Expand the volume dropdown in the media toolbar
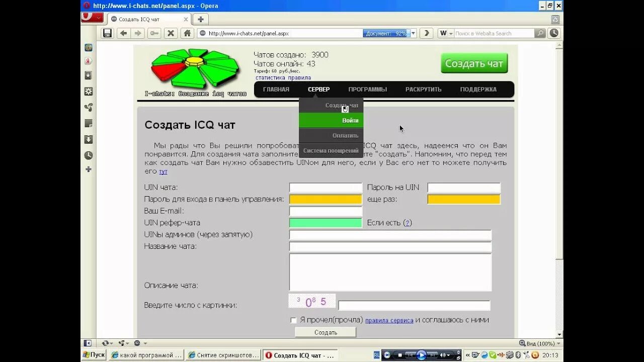The height and width of the screenshot is (362, 644). point(449,355)
